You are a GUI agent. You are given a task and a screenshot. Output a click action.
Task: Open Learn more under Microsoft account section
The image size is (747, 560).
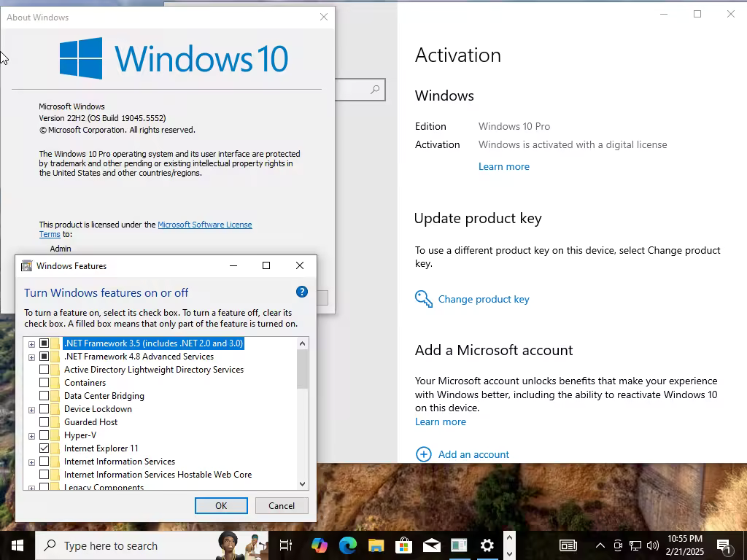440,421
